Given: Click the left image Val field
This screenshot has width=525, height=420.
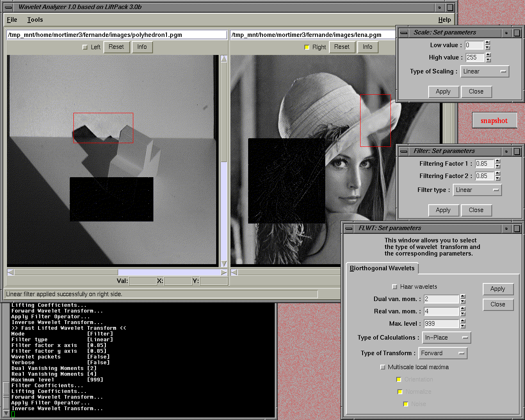Looking at the screenshot, I should coord(142,281).
